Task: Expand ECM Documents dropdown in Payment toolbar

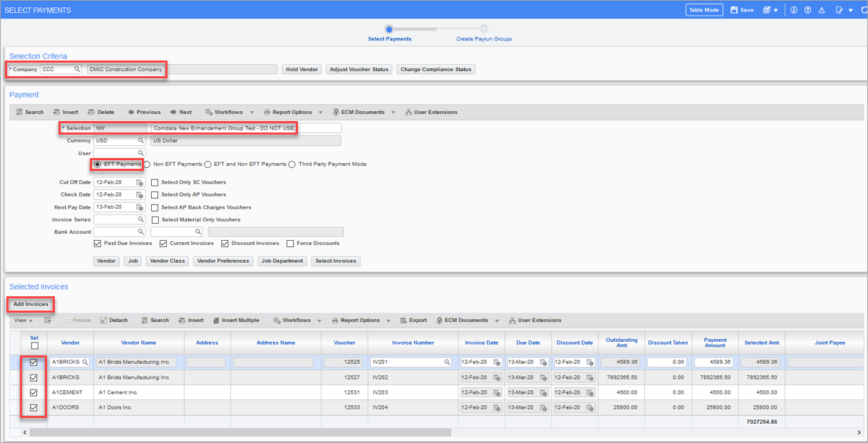Action: [x=393, y=113]
